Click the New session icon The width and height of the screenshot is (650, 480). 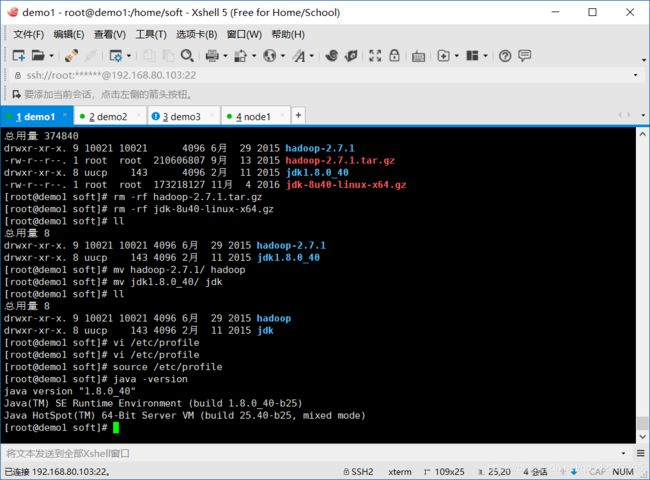[x=19, y=56]
